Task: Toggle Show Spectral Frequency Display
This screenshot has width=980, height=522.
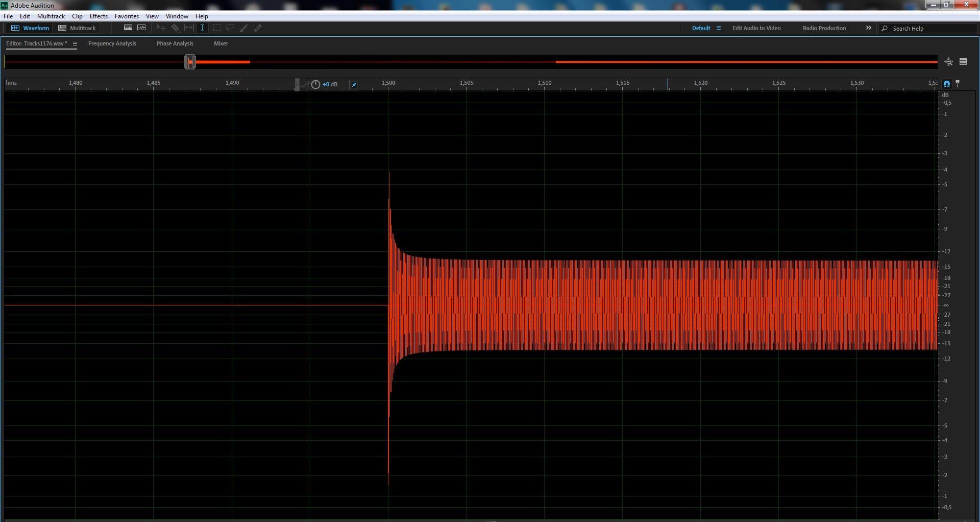Action: 128,28
